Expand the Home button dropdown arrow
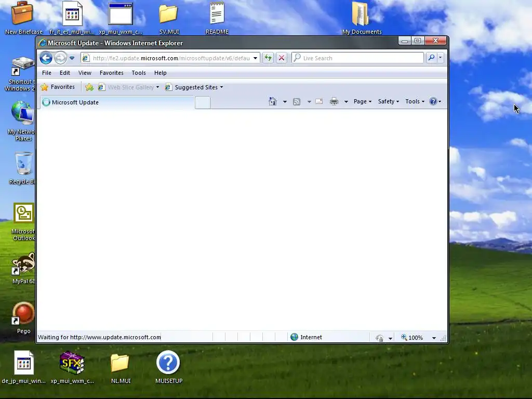The image size is (532, 399). point(285,101)
